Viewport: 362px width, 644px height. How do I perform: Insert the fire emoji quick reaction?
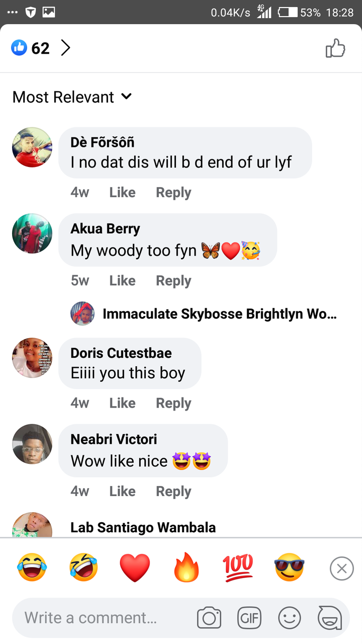click(187, 568)
